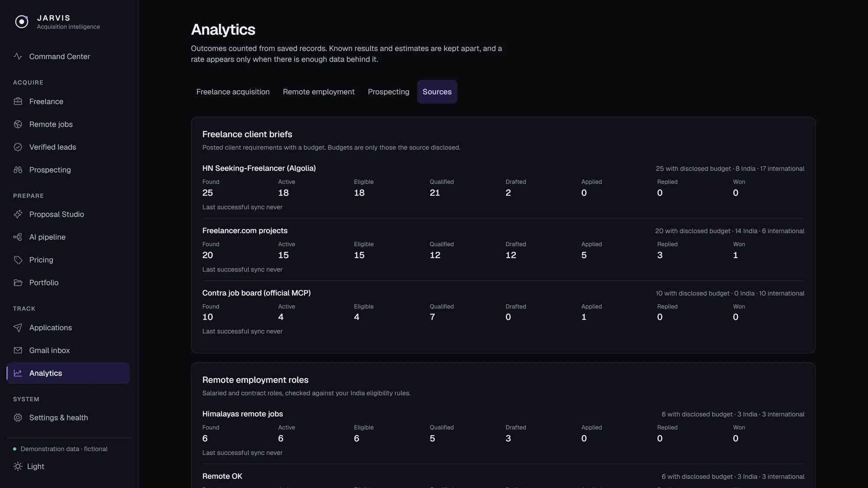
Task: Click the Freelance briefcase icon
Action: pos(18,102)
